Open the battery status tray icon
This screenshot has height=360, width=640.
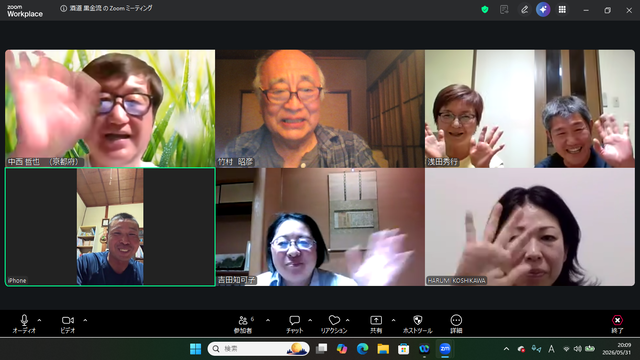[590, 349]
